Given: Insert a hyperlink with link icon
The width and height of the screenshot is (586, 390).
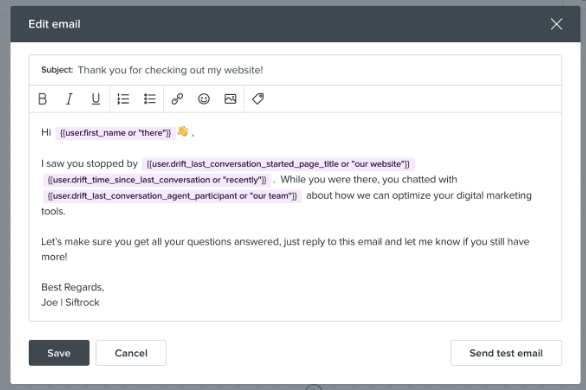Looking at the screenshot, I should (x=177, y=99).
